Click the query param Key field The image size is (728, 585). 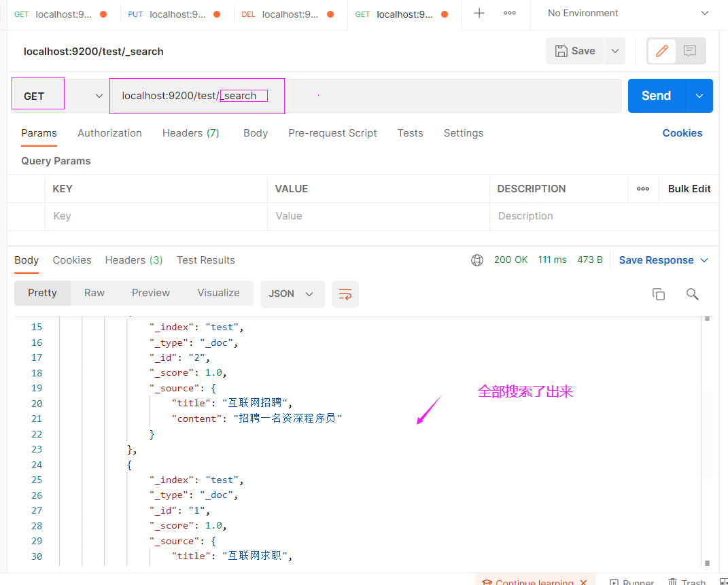[x=156, y=216]
